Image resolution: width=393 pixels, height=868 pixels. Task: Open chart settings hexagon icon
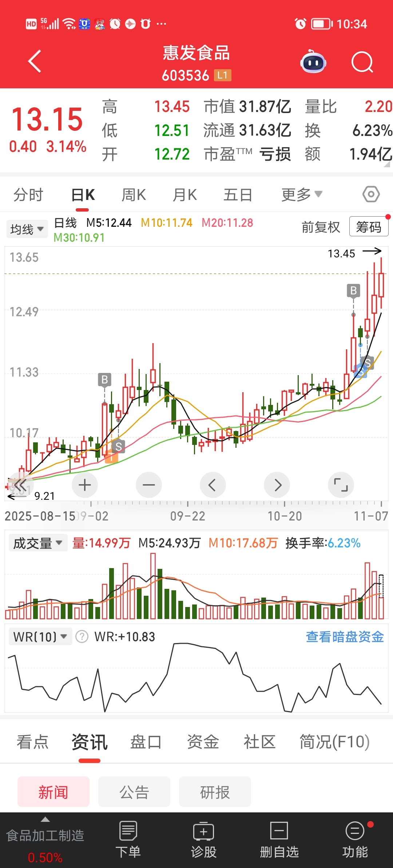point(371,194)
